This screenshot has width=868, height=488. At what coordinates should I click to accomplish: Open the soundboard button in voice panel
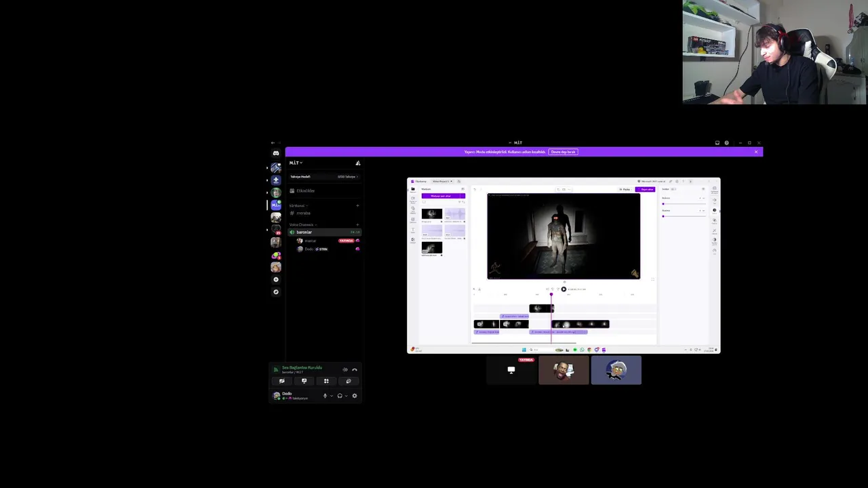349,381
